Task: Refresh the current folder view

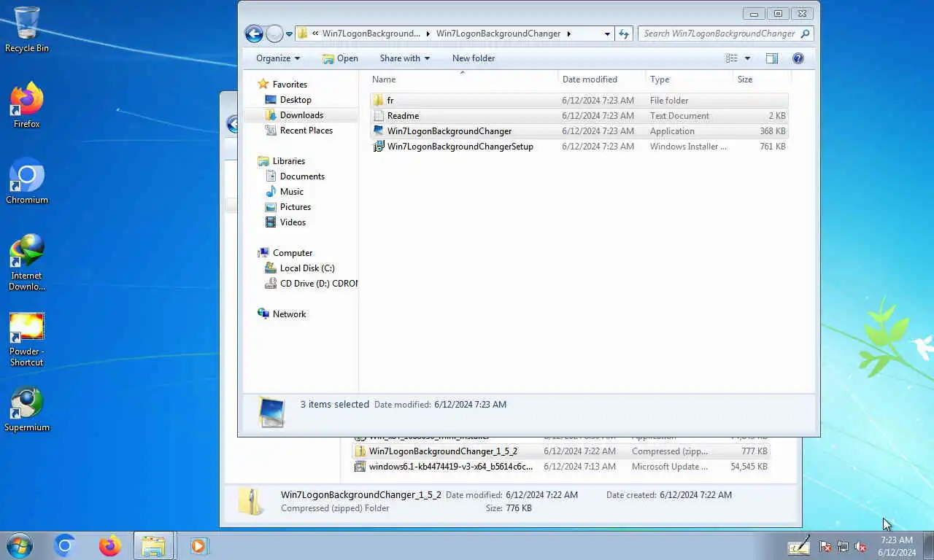Action: pos(624,34)
